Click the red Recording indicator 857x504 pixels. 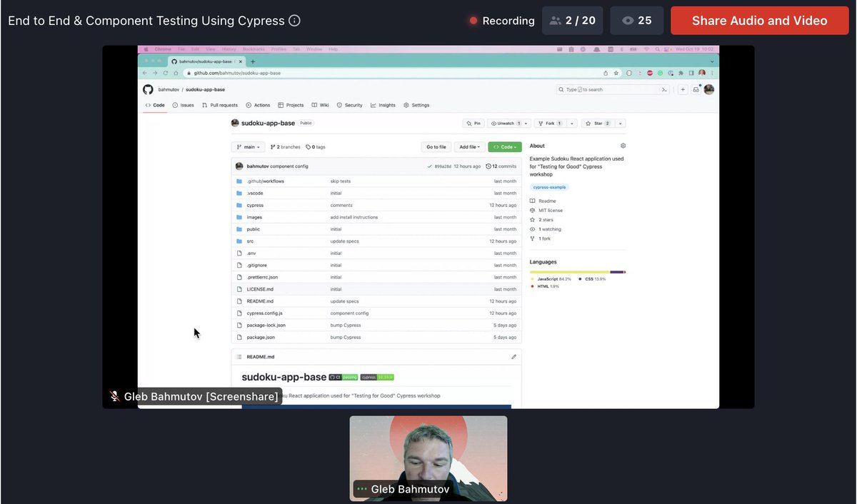tap(502, 21)
